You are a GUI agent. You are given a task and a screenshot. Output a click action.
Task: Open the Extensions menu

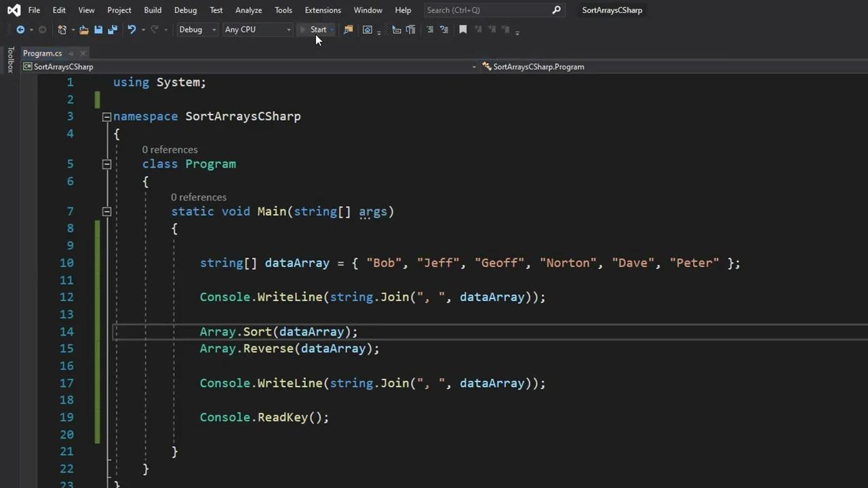point(323,10)
